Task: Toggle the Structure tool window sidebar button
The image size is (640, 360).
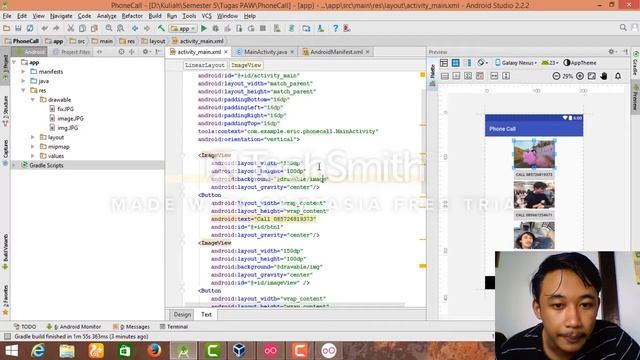Action: (5, 111)
